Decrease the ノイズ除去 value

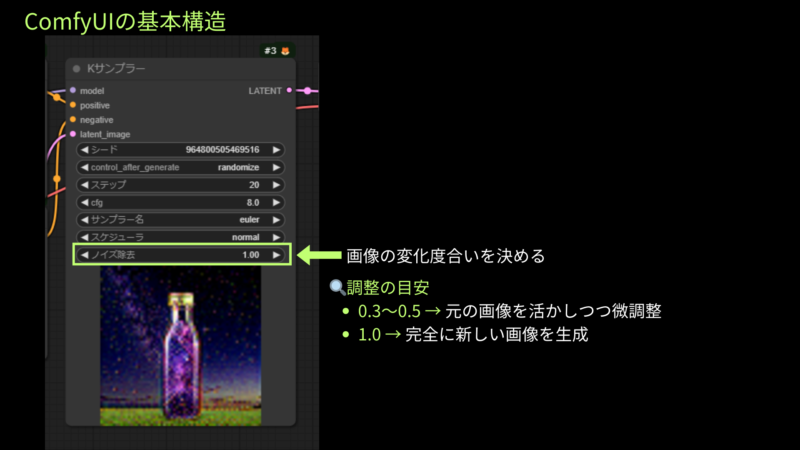pos(85,255)
